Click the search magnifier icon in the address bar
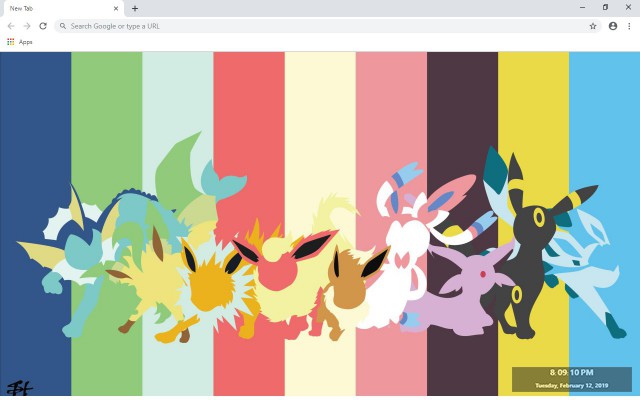This screenshot has height=400, width=640. coord(63,26)
